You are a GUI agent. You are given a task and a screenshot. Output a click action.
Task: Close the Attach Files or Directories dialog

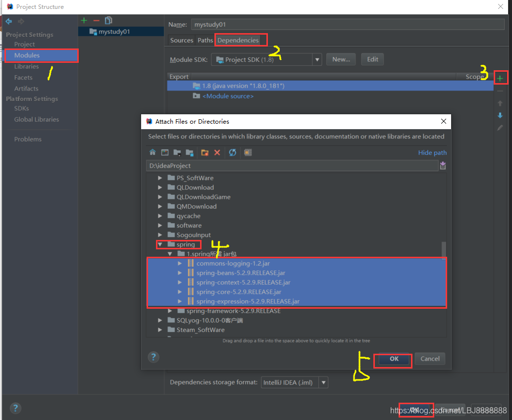point(444,121)
